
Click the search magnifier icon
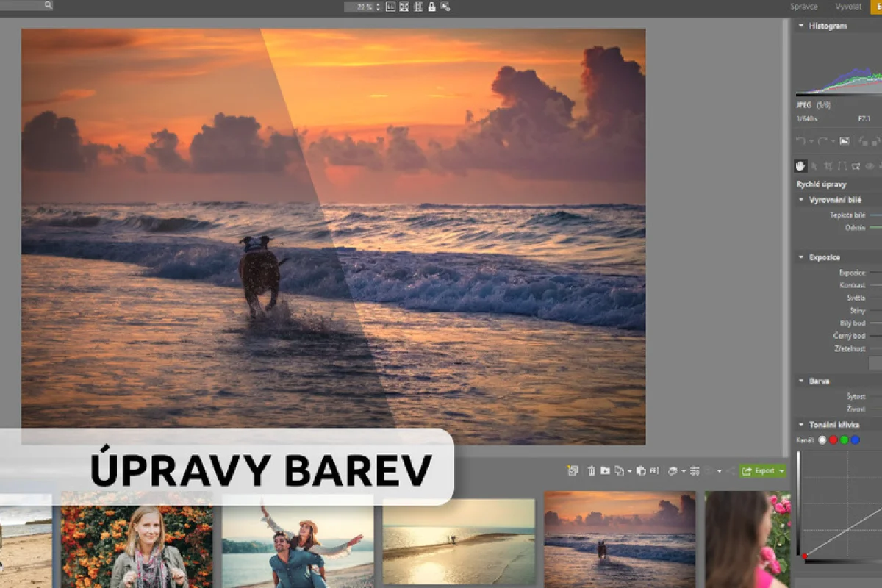point(48,4)
